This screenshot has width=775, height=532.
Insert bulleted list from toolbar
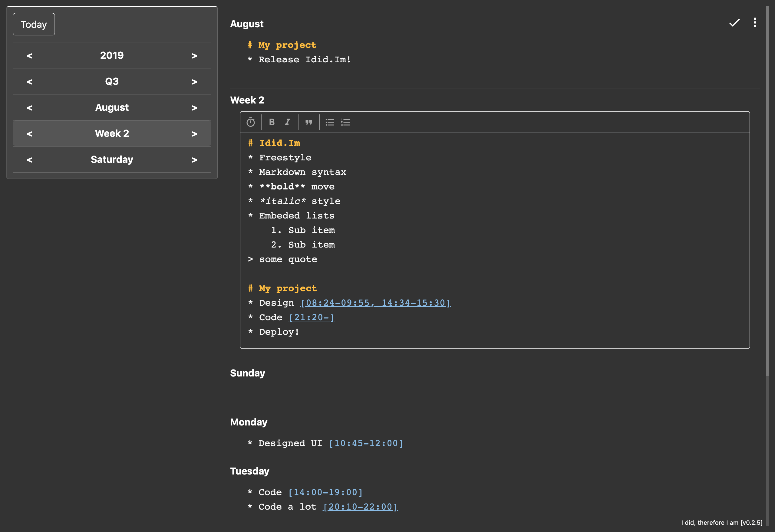[330, 122]
